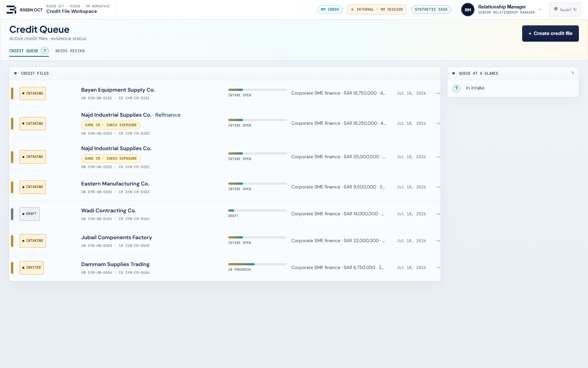Viewport: 588px width, 368px height.
Task: Open Eastern Manufacturing Co. file name
Action: pos(115,184)
